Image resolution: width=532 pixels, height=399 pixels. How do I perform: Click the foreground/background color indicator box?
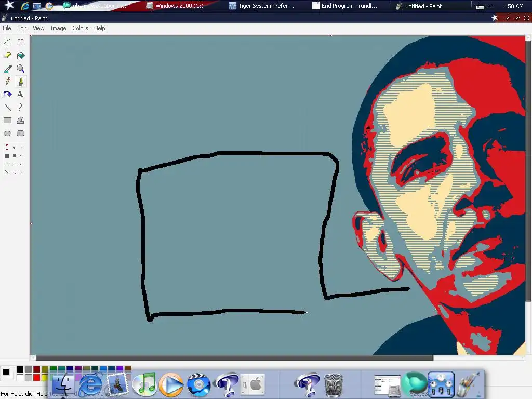click(x=7, y=374)
